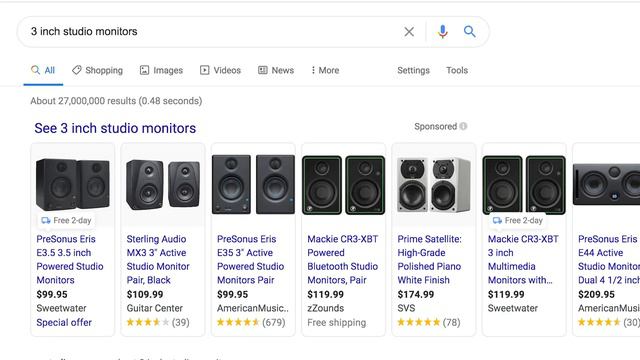This screenshot has height=360, width=640.
Task: Open Mackie CR3-XBT 3 inch Multimedia Monitors link
Action: 523,260
